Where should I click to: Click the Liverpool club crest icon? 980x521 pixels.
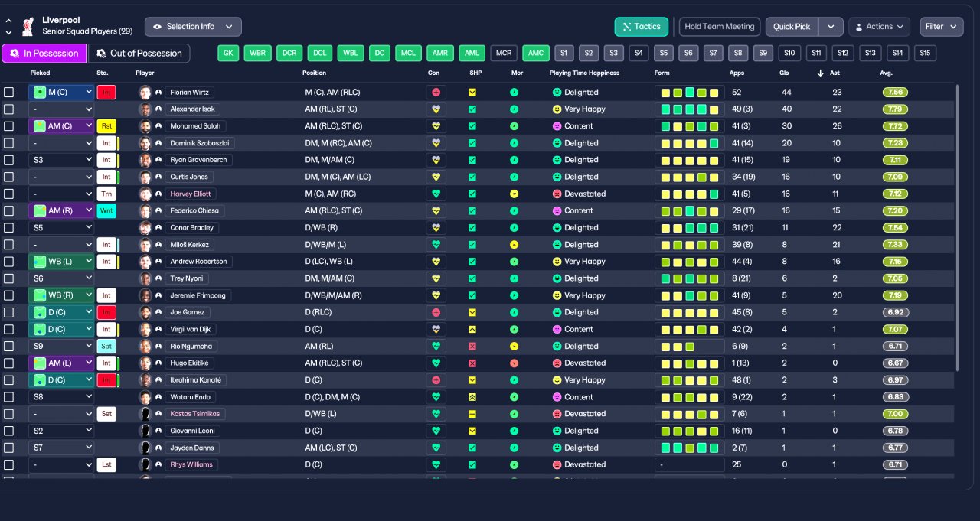click(28, 26)
